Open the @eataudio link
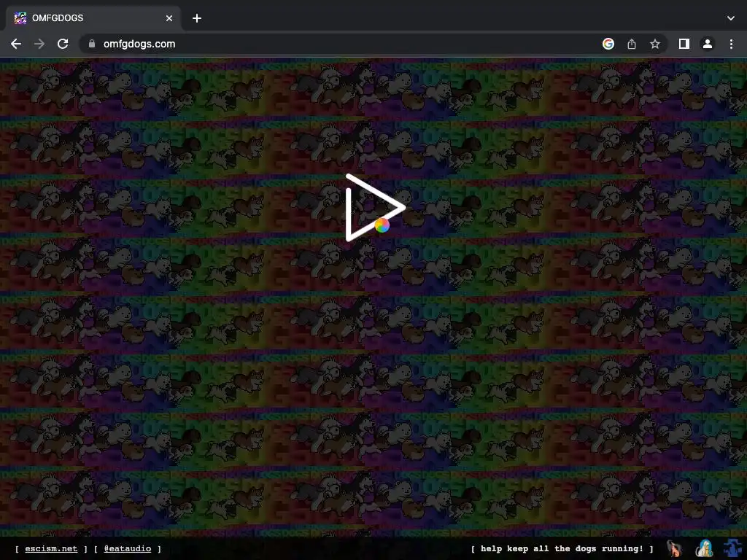The width and height of the screenshot is (747, 560). click(128, 548)
